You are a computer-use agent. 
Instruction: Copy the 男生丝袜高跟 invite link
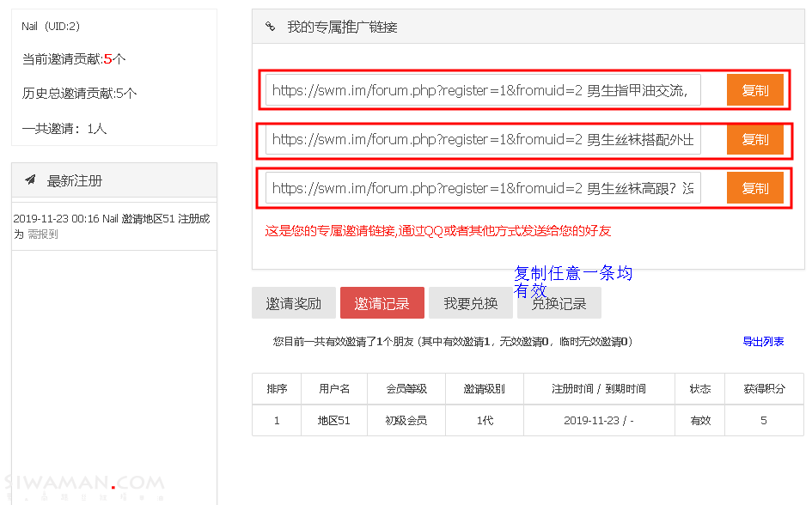point(754,188)
